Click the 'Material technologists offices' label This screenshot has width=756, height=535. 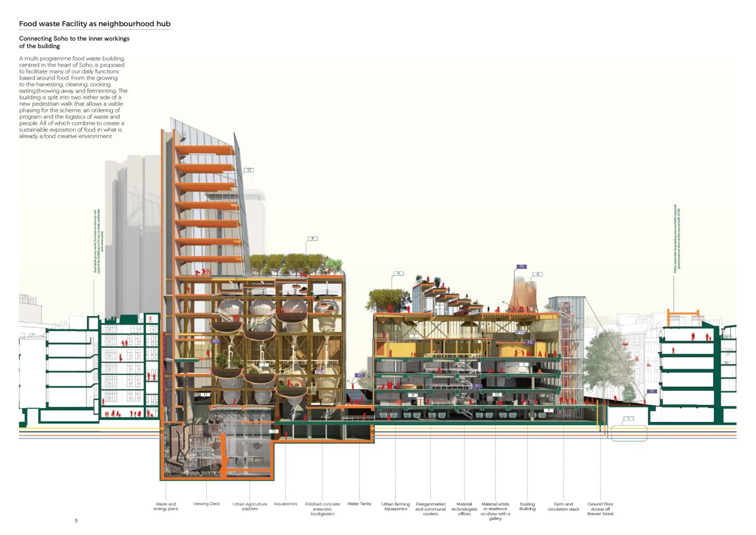(x=464, y=509)
